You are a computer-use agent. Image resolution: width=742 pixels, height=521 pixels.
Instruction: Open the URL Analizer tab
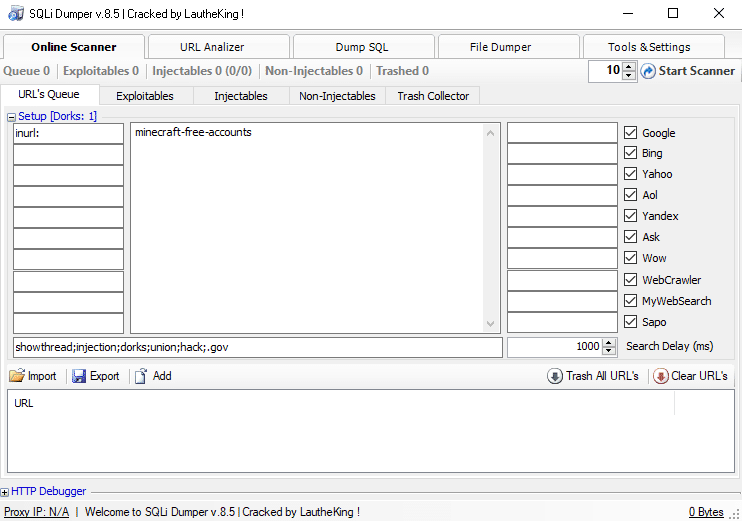click(219, 47)
